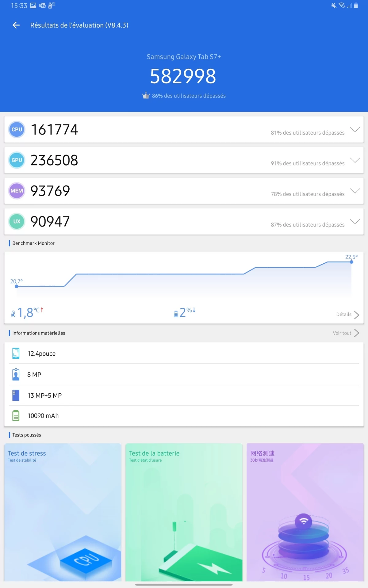Tap the MEM score badge icon
The height and width of the screenshot is (588, 368).
click(x=17, y=191)
